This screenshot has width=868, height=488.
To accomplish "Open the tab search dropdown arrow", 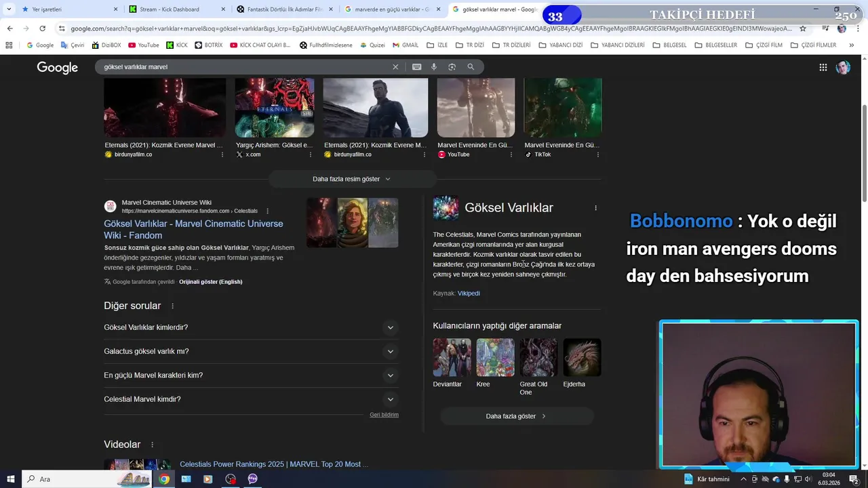I will [x=9, y=9].
